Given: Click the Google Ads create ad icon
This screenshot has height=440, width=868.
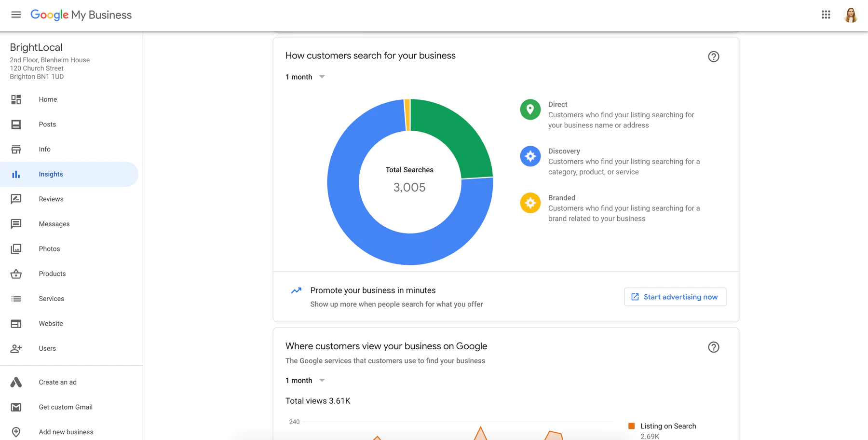Looking at the screenshot, I should 16,382.
